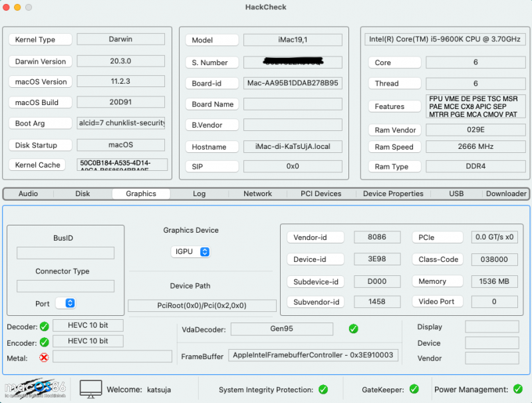
Task: Open the PCI Devices tab
Action: point(321,194)
